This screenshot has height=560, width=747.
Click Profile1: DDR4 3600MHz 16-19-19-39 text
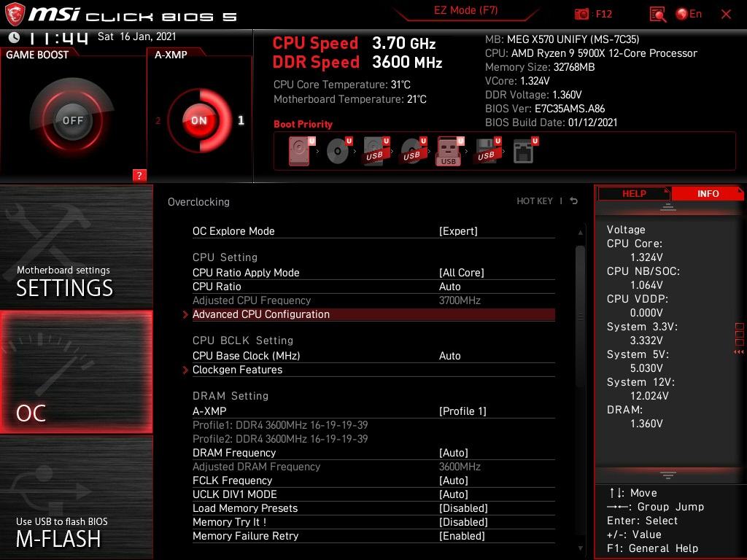pos(280,425)
